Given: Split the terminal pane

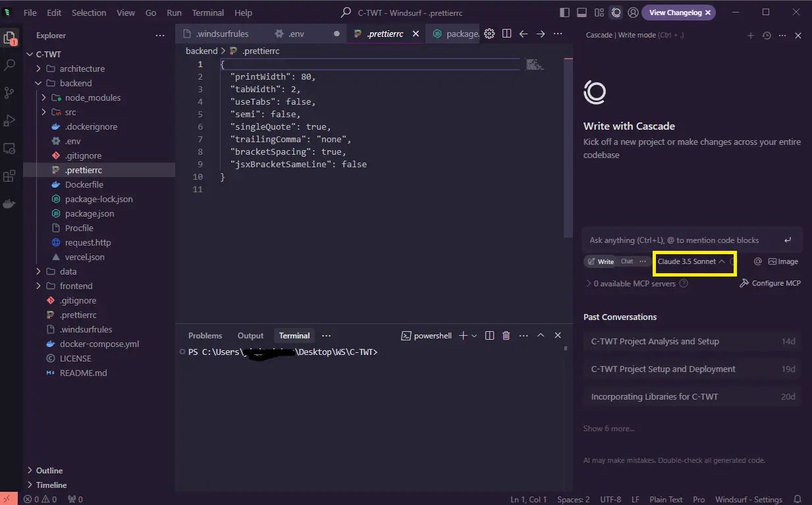Looking at the screenshot, I should click(489, 336).
